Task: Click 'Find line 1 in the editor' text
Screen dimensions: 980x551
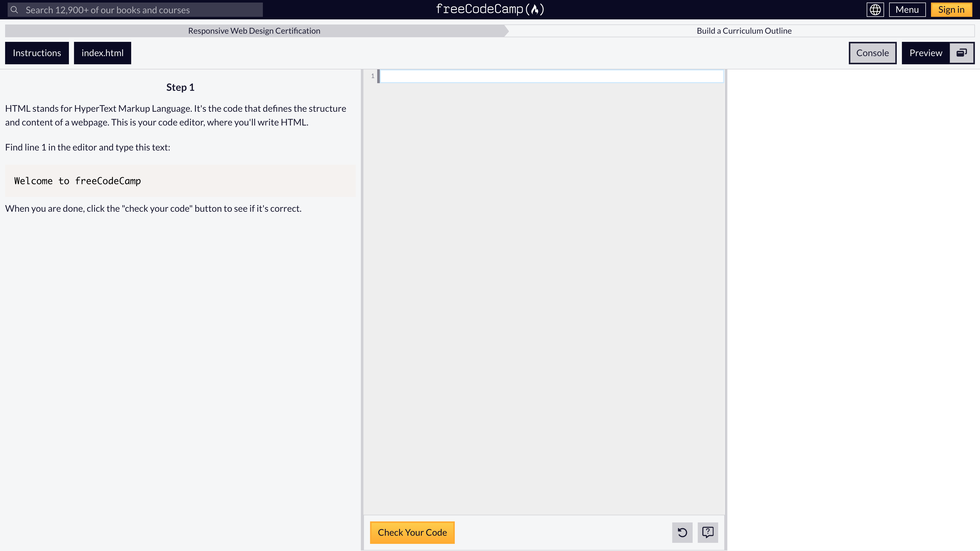Action: click(88, 147)
